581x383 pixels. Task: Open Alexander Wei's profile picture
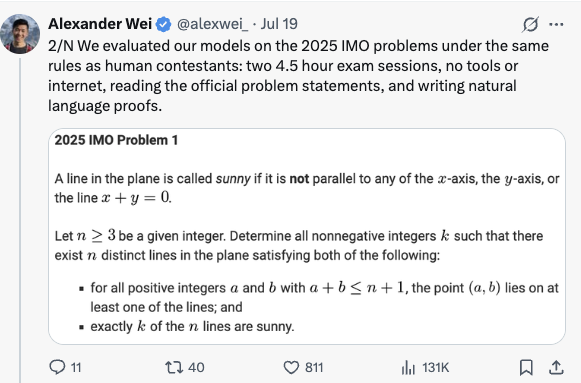pyautogui.click(x=20, y=34)
